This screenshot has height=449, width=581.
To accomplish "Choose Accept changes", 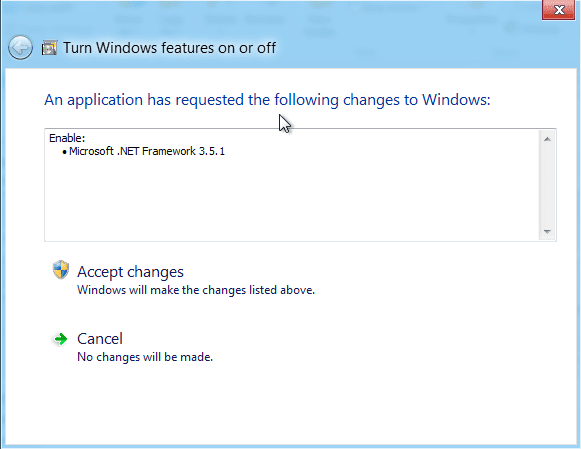I will pyautogui.click(x=130, y=272).
